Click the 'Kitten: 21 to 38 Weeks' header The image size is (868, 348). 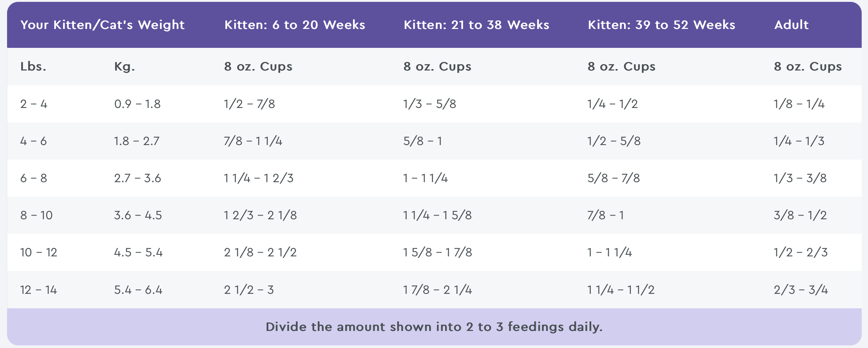tap(476, 25)
